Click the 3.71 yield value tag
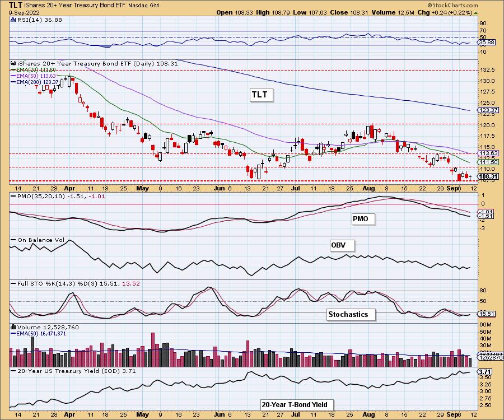Viewport: 504px width, 420px height. coord(485,372)
